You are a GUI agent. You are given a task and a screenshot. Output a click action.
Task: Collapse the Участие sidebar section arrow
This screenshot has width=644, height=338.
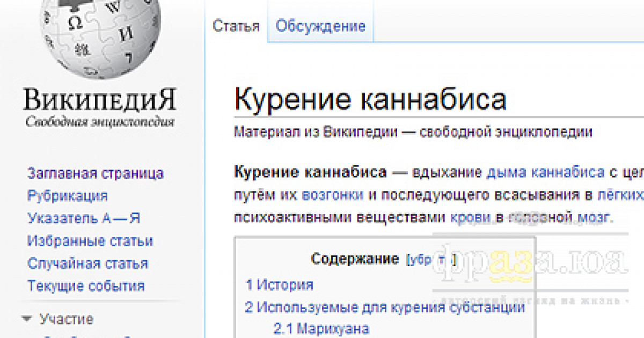click(x=27, y=319)
